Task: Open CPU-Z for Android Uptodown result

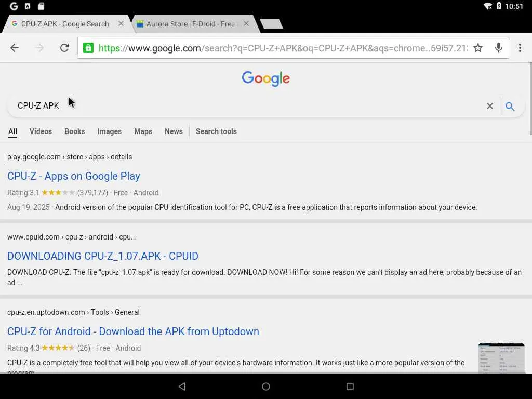Action: click(133, 331)
